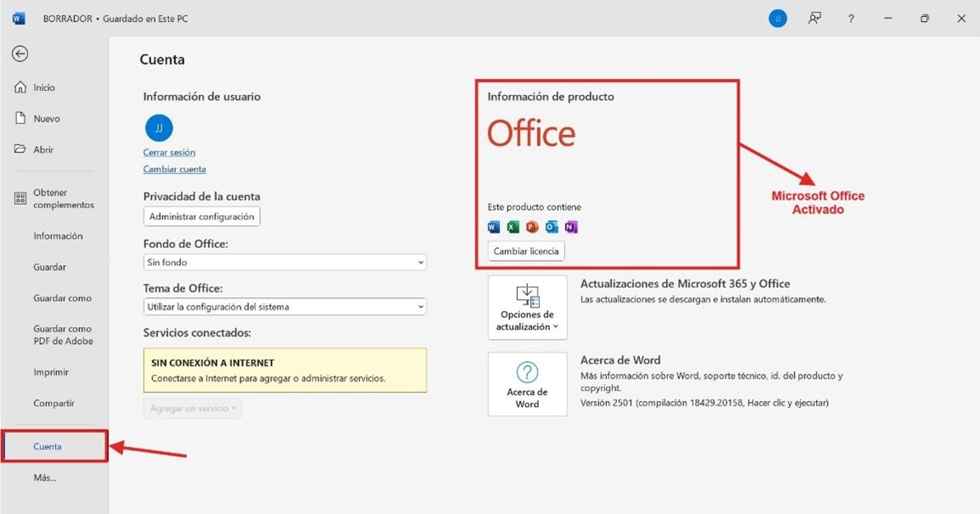Click the PowerPoint product icon
Image resolution: width=980 pixels, height=514 pixels.
click(533, 227)
